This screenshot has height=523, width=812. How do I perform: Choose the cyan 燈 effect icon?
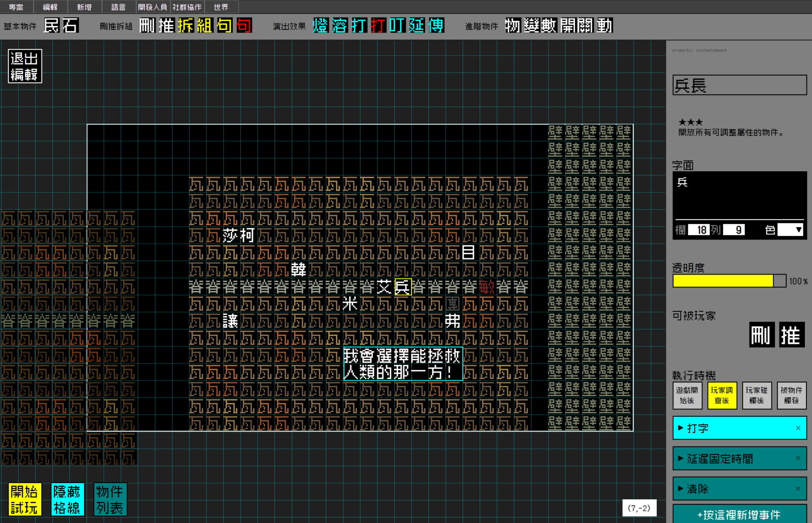pos(320,26)
